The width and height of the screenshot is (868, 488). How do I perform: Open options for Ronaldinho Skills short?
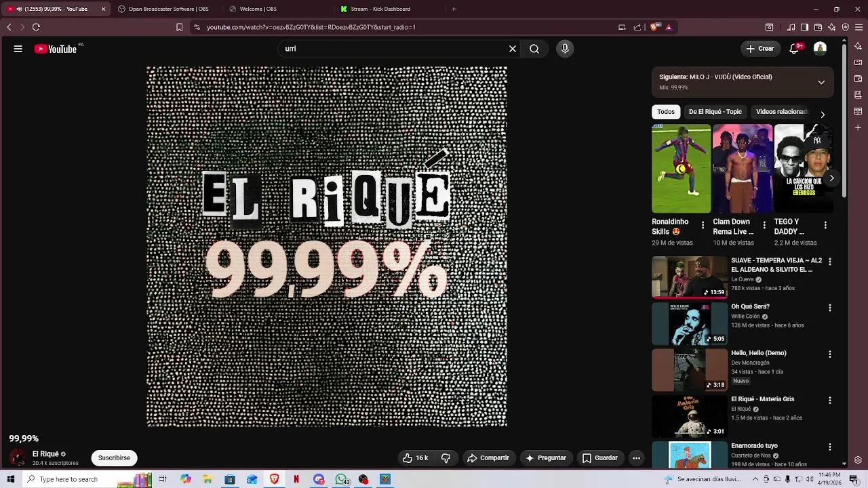point(703,225)
